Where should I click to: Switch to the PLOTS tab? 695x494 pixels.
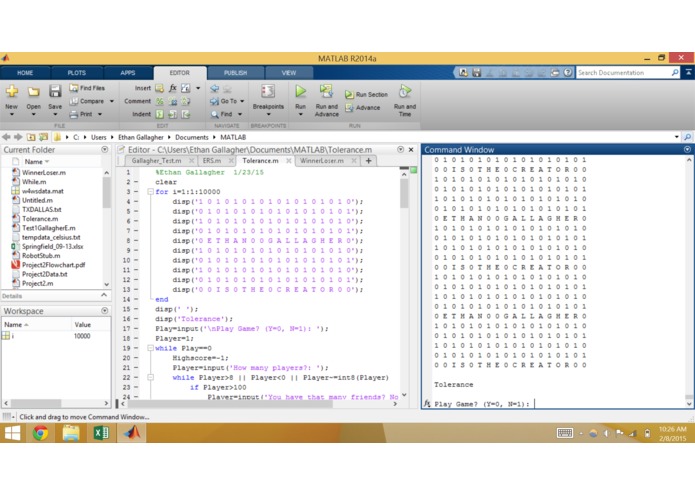pos(77,73)
